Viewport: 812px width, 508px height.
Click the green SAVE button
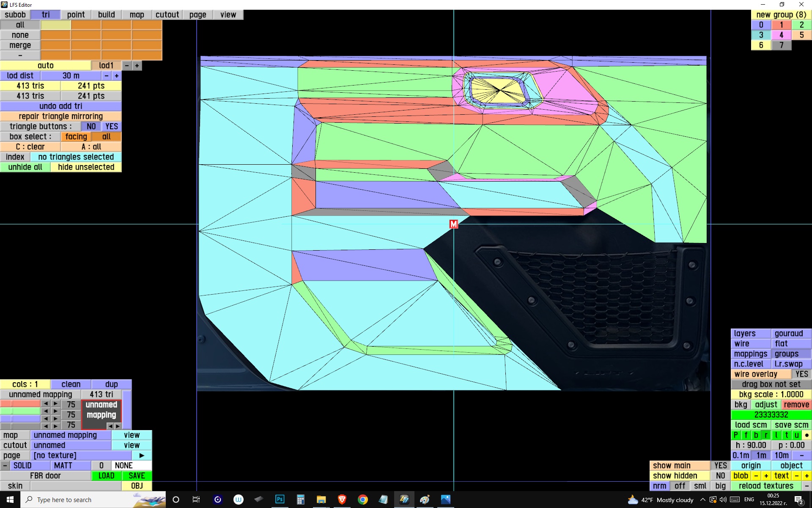137,476
